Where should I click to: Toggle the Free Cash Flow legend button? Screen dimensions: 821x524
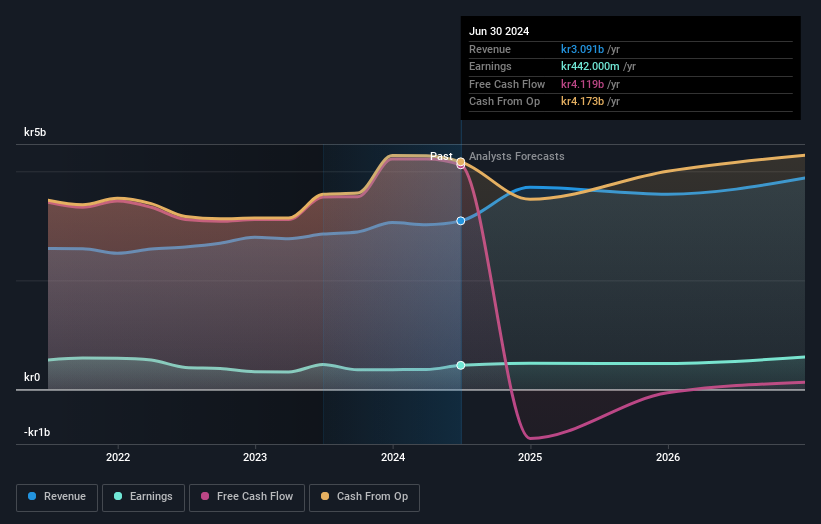pyautogui.click(x=247, y=497)
